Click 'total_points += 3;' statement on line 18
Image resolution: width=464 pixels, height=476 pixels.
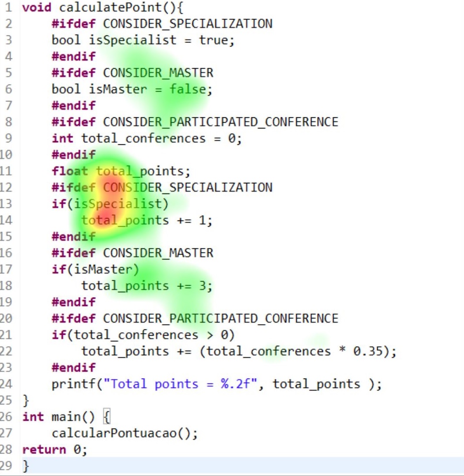pyautogui.click(x=146, y=286)
